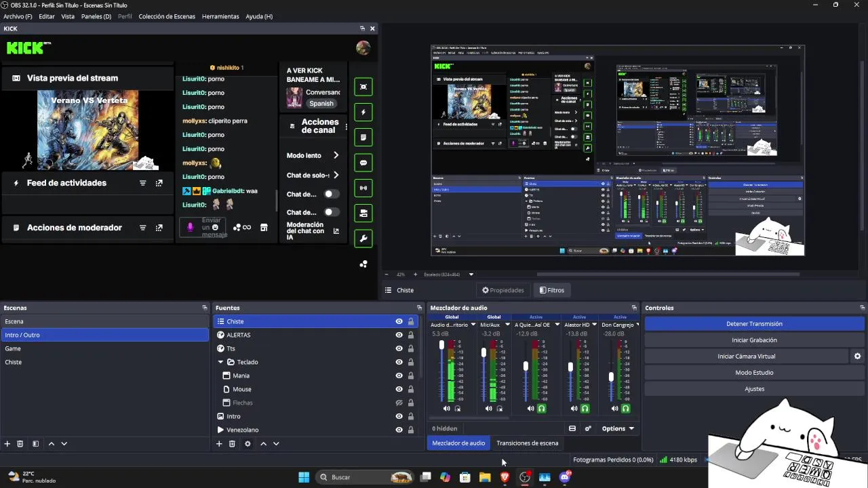Viewport: 868px width, 488px height.
Task: Collapse the Teclado group
Action: [220, 362]
